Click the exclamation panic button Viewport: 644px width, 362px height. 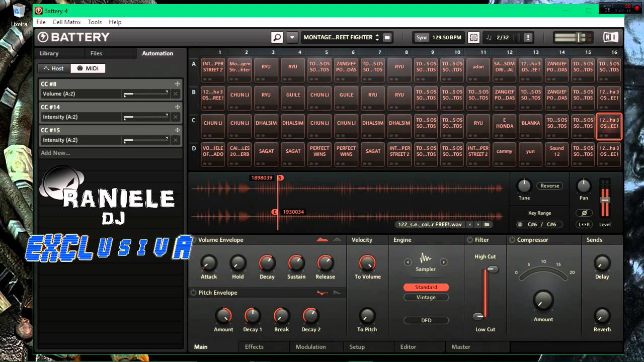[528, 37]
